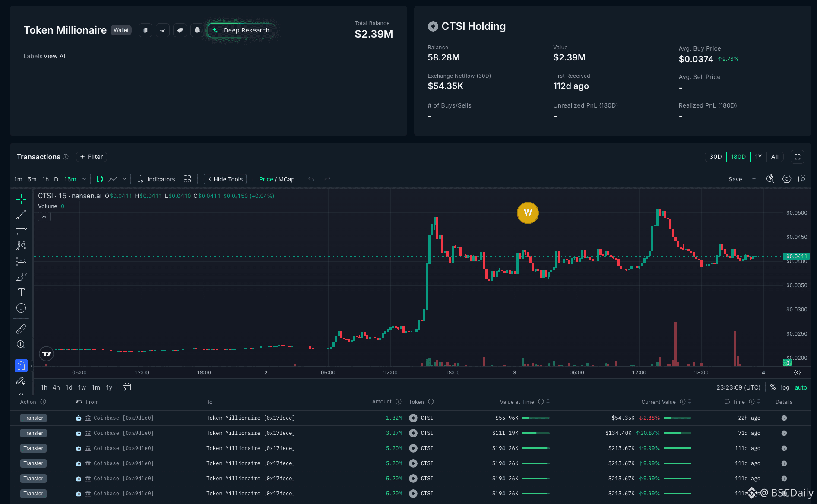
Task: Select the pattern drawing tool
Action: tap(21, 246)
